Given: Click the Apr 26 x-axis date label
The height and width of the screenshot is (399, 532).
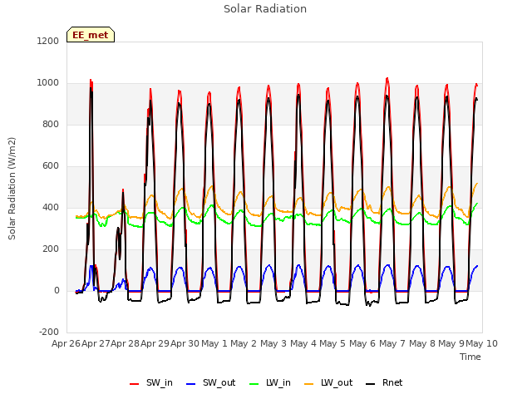Looking at the screenshot, I should (x=66, y=343).
